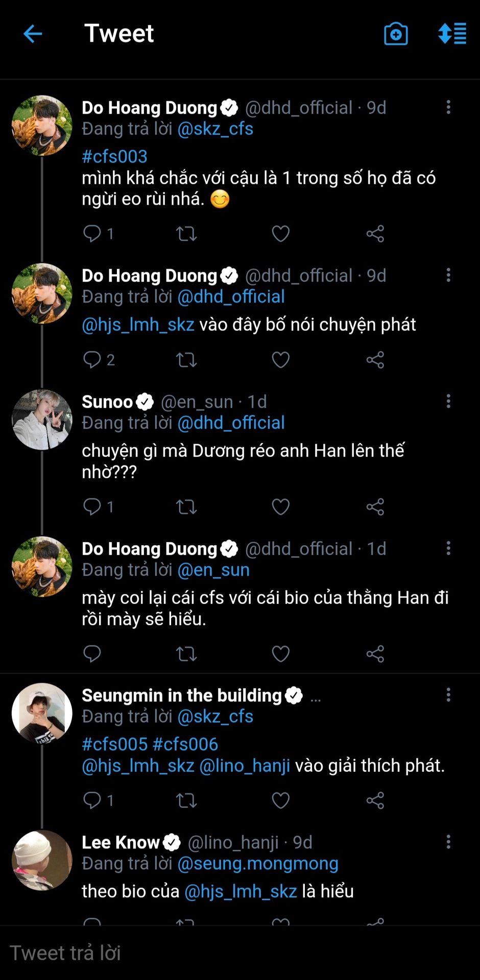
Task: Open the #cfs006 hashtag link
Action: [185, 744]
